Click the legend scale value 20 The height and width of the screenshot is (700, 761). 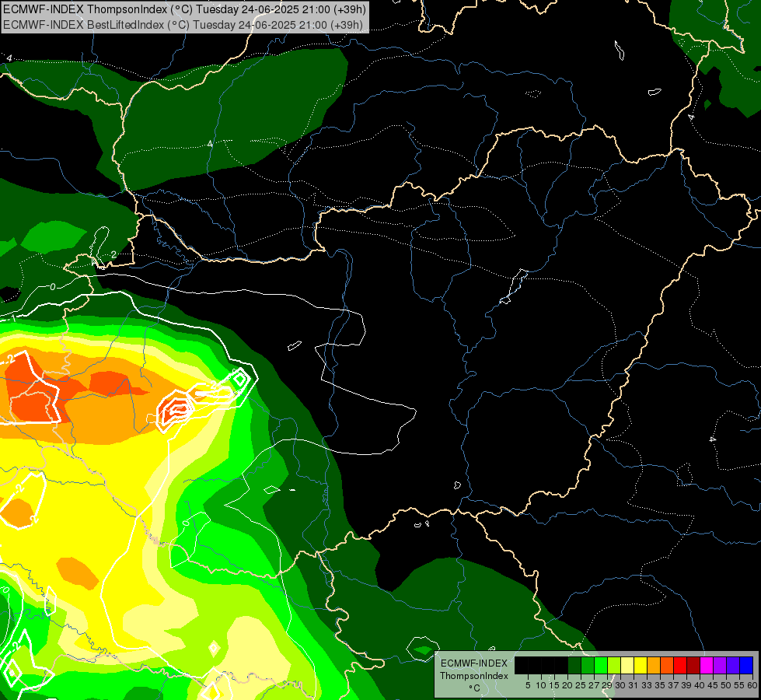568,685
